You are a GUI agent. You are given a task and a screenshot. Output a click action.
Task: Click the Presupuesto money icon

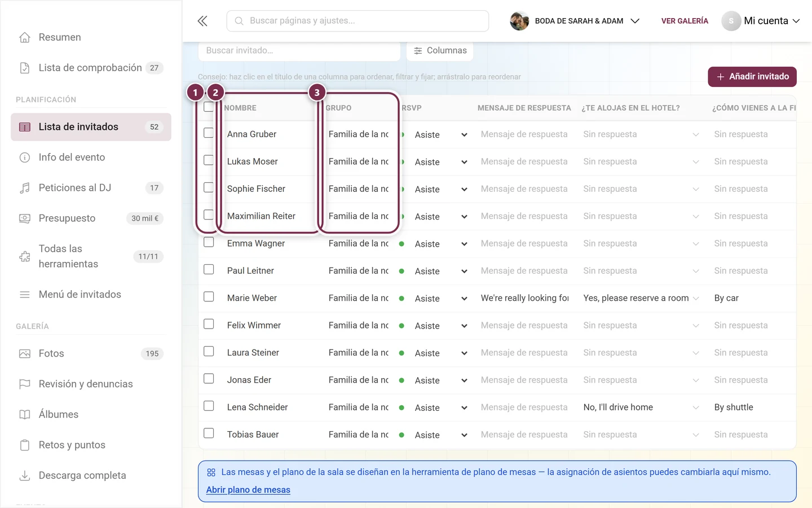(x=25, y=218)
